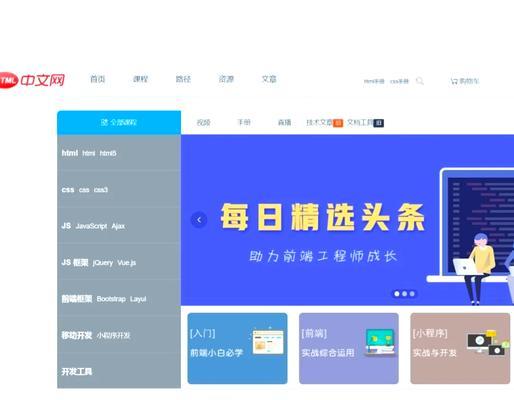
Task: Open the [前端] 实战综合运用 card
Action: point(349,348)
